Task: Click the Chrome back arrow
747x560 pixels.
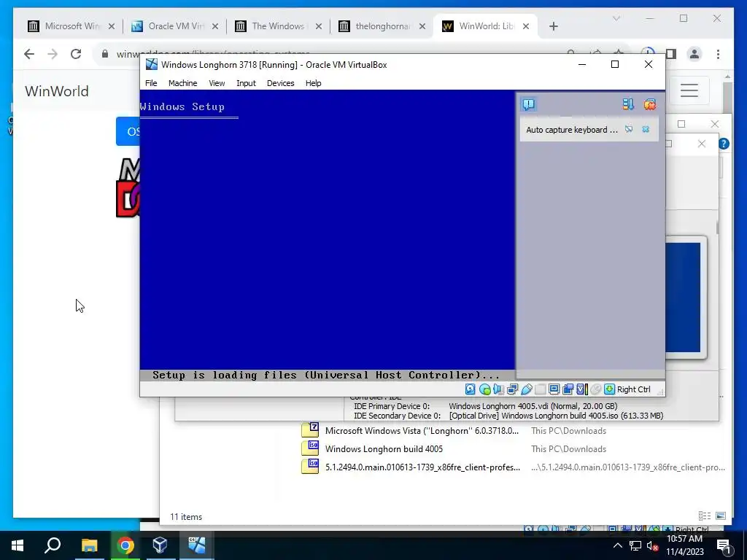Action: tap(29, 54)
